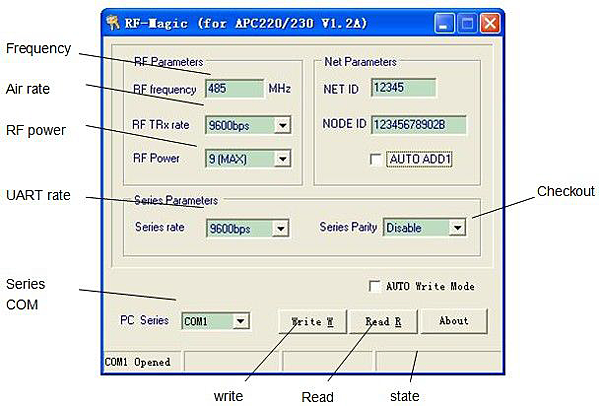Screen dimensions: 600x406
Task: Open the About dialog
Action: pyautogui.click(x=454, y=321)
